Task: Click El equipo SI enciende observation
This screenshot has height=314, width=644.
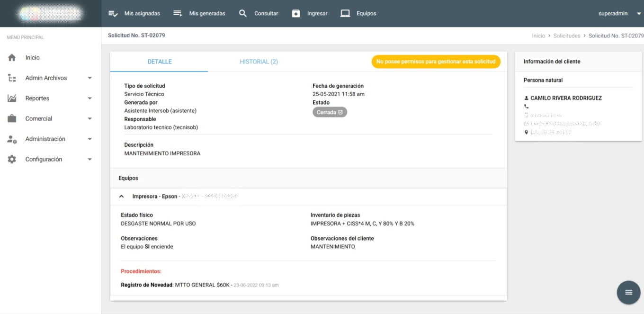Action: (x=147, y=247)
